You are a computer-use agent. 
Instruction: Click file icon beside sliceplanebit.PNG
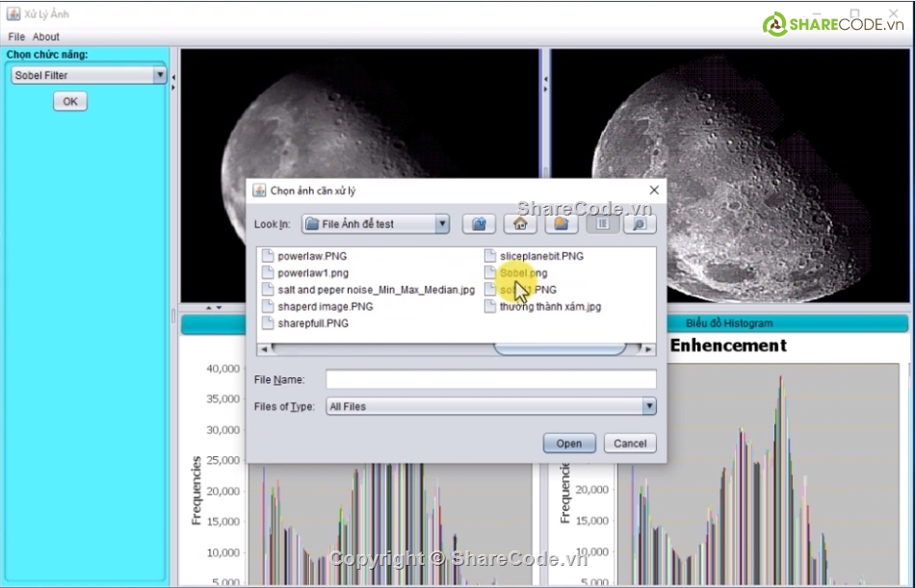point(490,256)
